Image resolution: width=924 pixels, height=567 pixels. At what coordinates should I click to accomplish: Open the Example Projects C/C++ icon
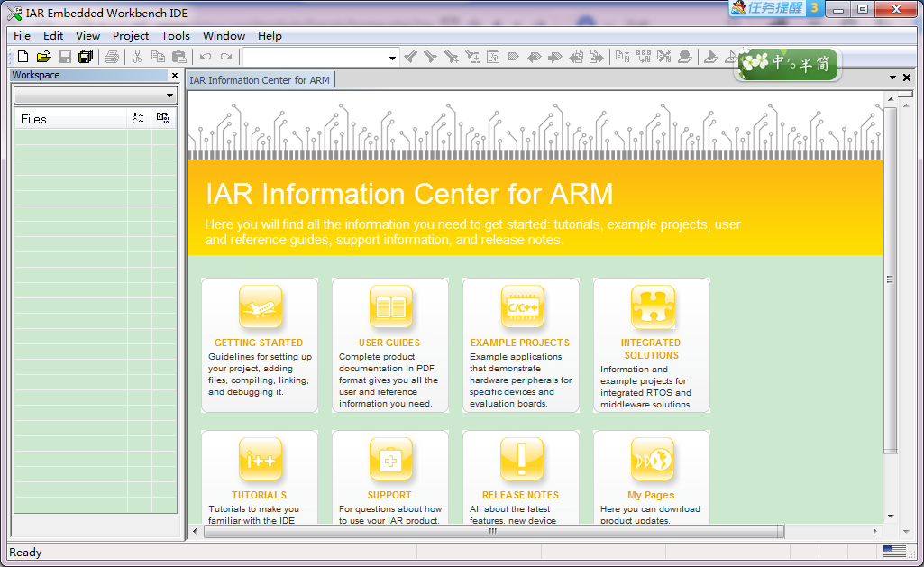[522, 307]
